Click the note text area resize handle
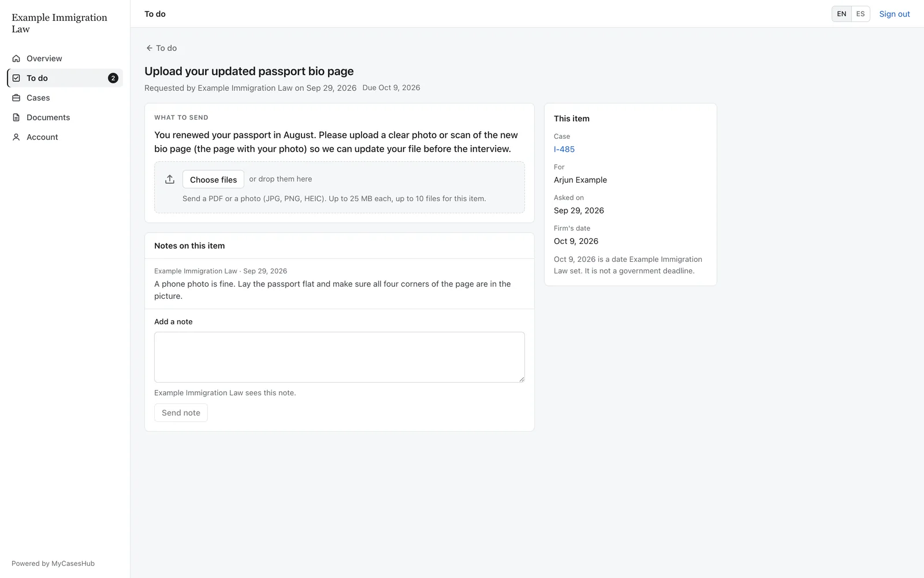 pyautogui.click(x=521, y=379)
